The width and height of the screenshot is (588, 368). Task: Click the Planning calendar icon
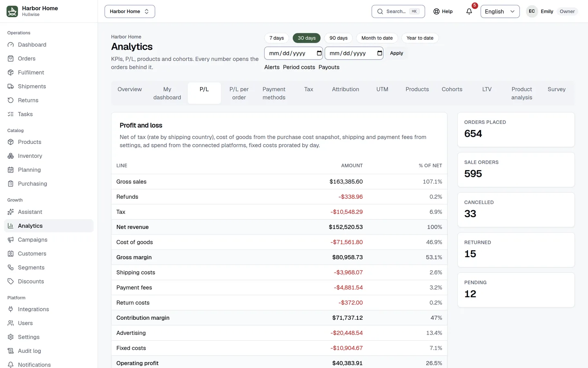[x=11, y=170]
